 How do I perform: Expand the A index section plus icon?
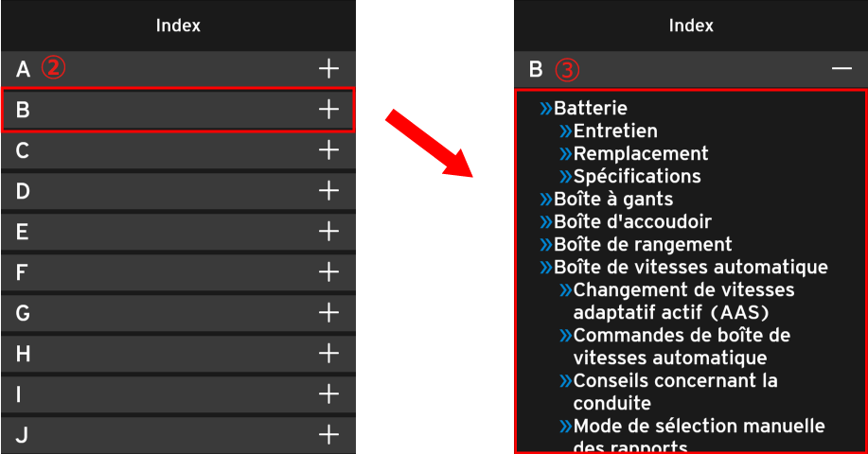[328, 68]
